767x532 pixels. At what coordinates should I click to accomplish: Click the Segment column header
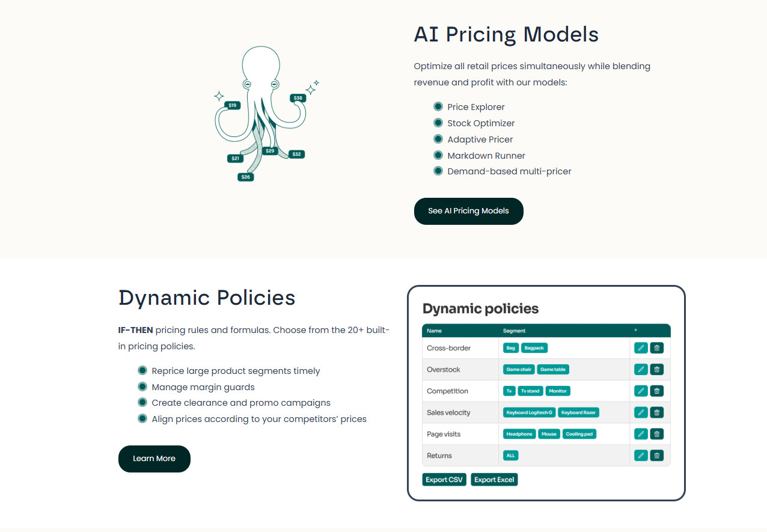514,331
